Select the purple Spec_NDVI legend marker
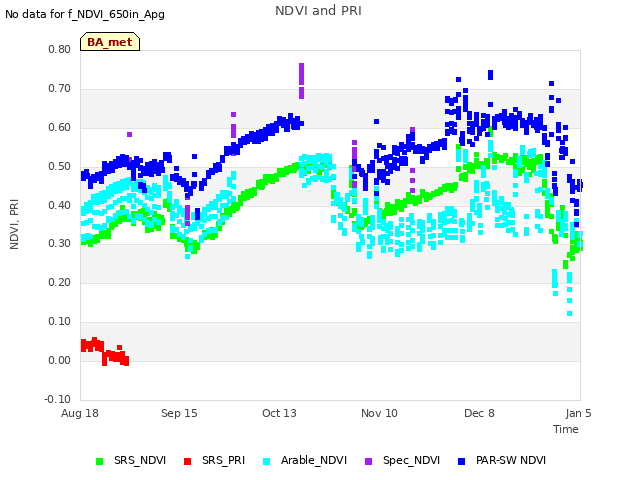 (368, 462)
